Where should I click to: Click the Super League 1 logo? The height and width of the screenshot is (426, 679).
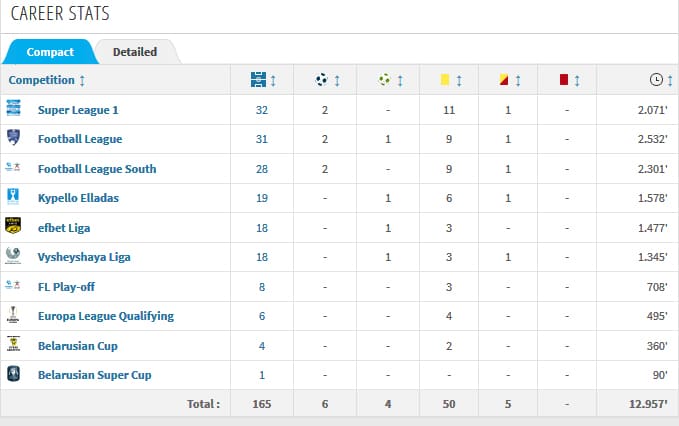(x=13, y=109)
